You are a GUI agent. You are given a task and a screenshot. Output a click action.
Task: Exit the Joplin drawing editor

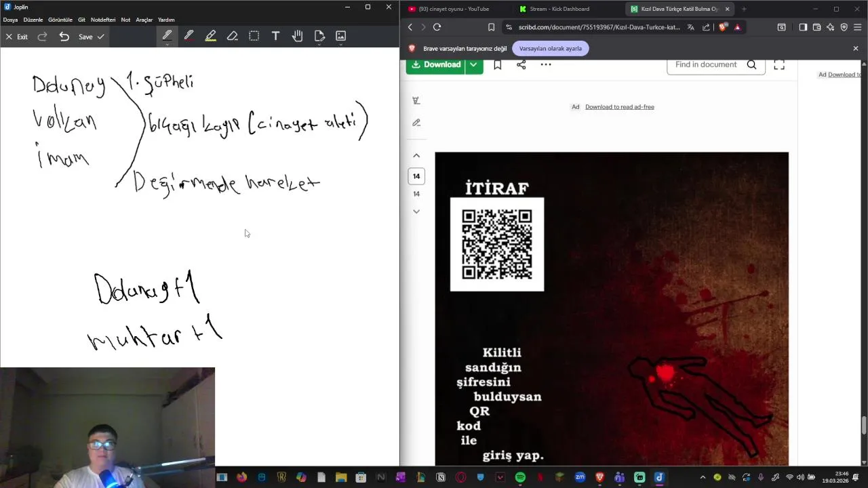(x=16, y=37)
